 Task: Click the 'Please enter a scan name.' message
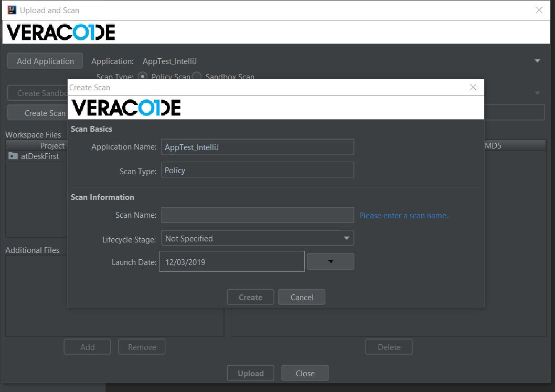point(403,215)
